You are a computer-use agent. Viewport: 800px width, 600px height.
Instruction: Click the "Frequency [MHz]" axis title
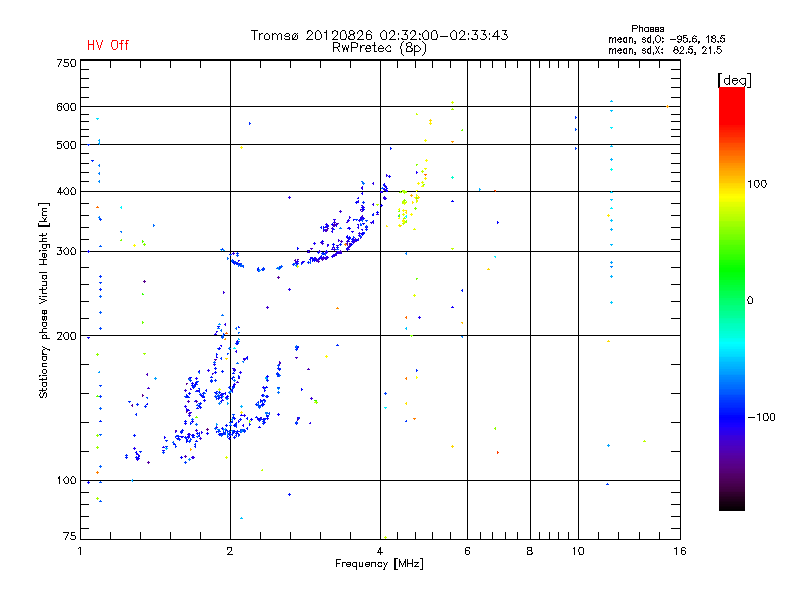pyautogui.click(x=380, y=564)
